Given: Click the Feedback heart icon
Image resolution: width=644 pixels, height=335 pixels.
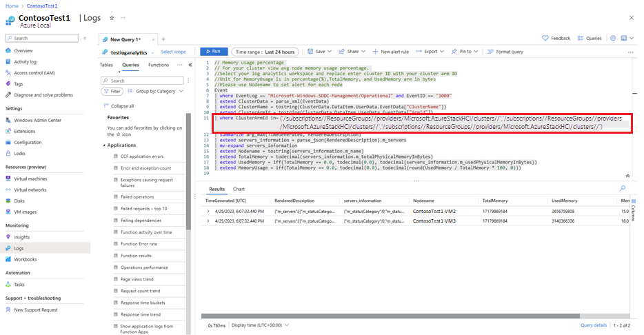Looking at the screenshot, I should tap(546, 38).
